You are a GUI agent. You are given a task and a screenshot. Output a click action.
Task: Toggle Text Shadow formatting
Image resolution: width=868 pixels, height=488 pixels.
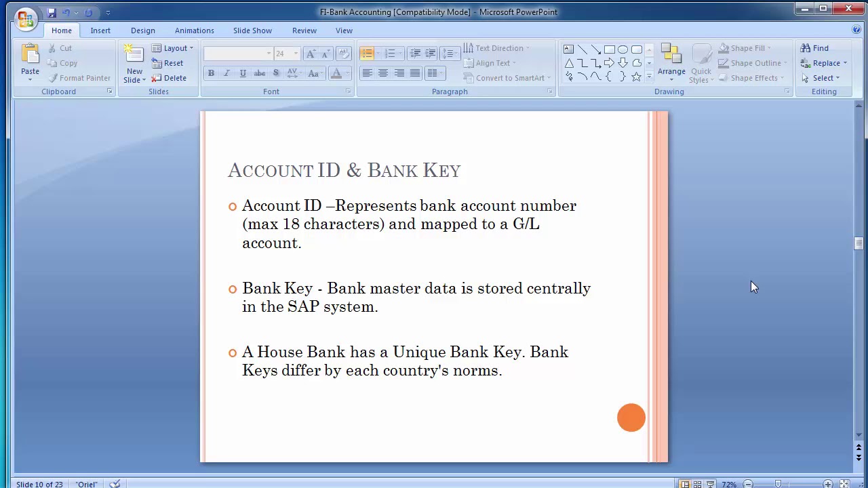tap(276, 73)
